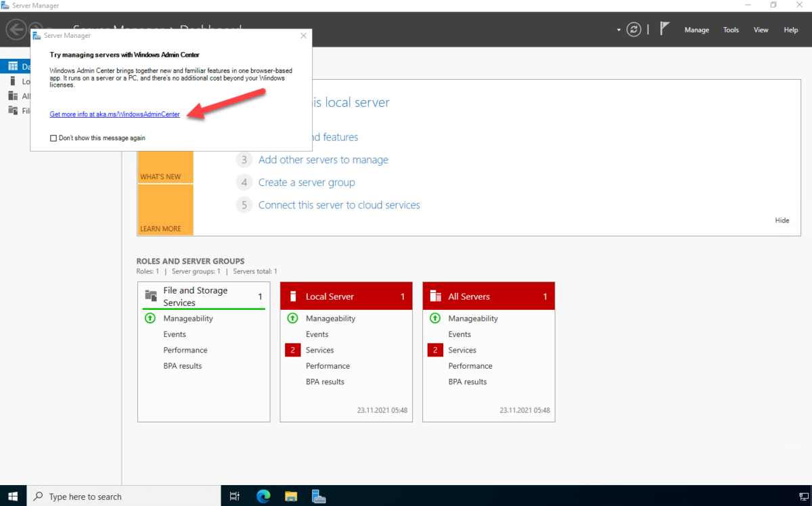Open the dropdown arrow beside the refresh icon

coord(618,30)
